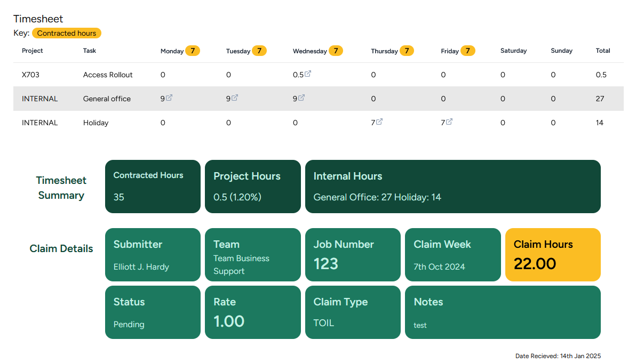Select the Total column header
636x364 pixels.
pyautogui.click(x=603, y=51)
